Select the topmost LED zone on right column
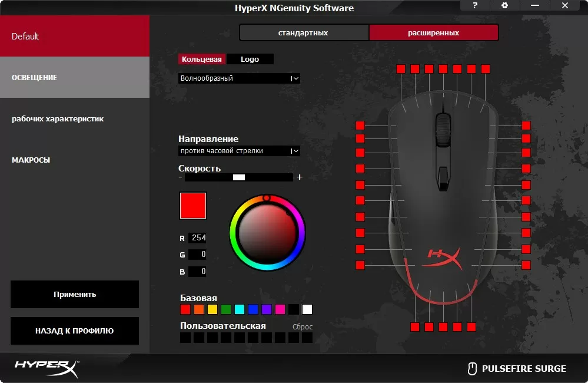The height and width of the screenshot is (383, 588). [x=526, y=126]
